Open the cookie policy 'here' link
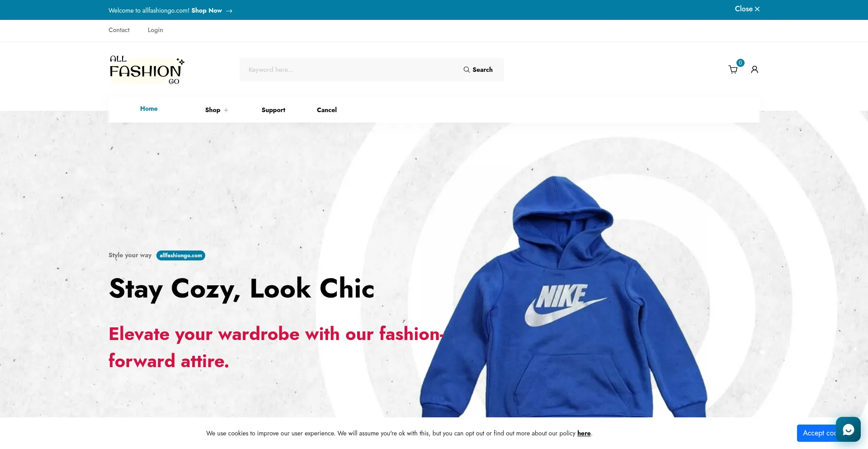 click(x=584, y=433)
